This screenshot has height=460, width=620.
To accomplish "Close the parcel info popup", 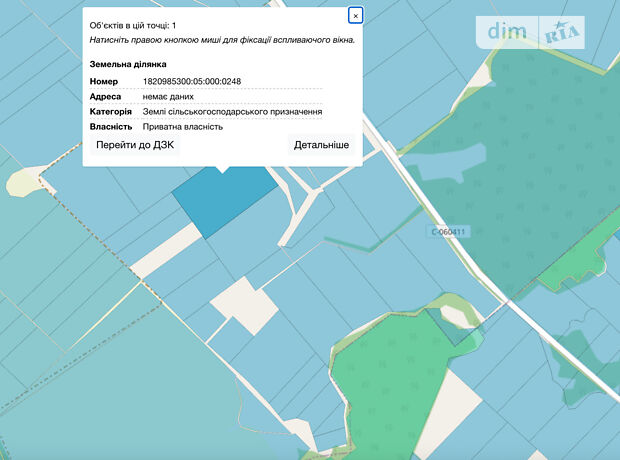I will pyautogui.click(x=355, y=15).
